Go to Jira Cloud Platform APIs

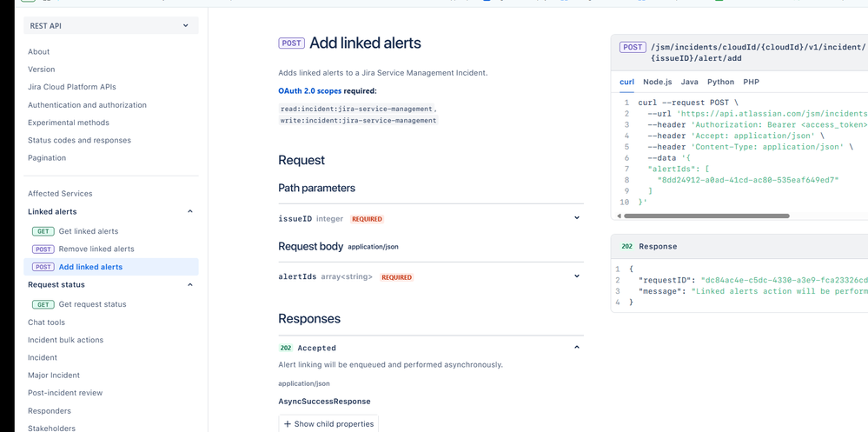(72, 87)
